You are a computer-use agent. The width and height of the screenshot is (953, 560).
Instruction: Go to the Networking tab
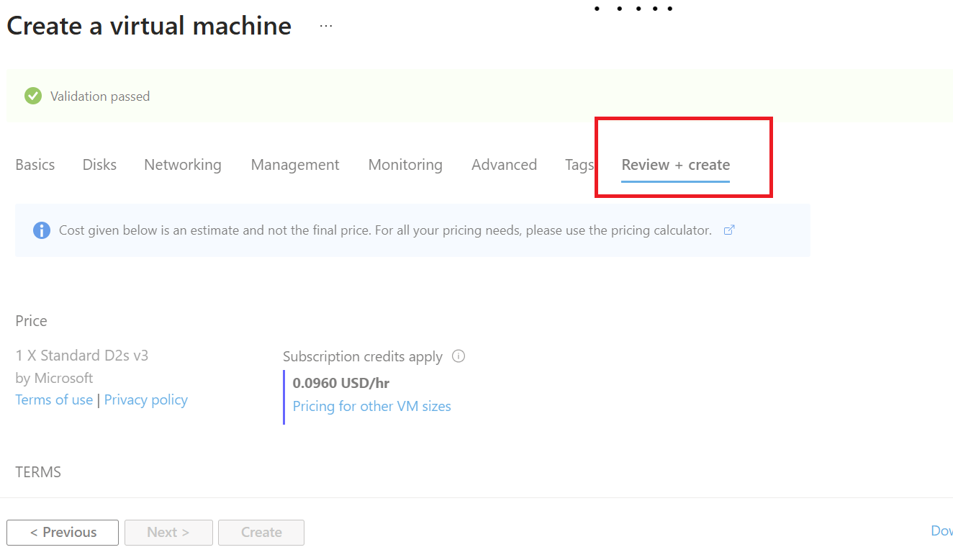point(183,165)
